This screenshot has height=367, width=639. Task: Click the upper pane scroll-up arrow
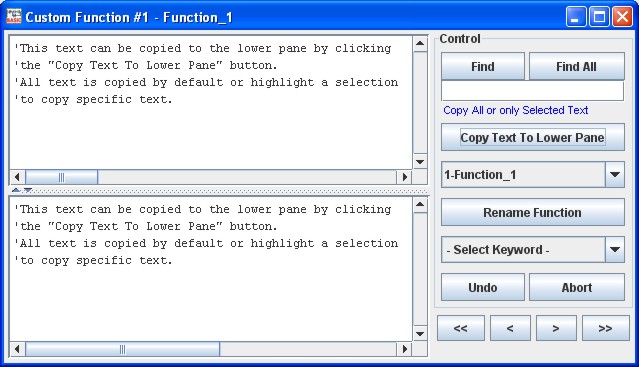coord(420,44)
